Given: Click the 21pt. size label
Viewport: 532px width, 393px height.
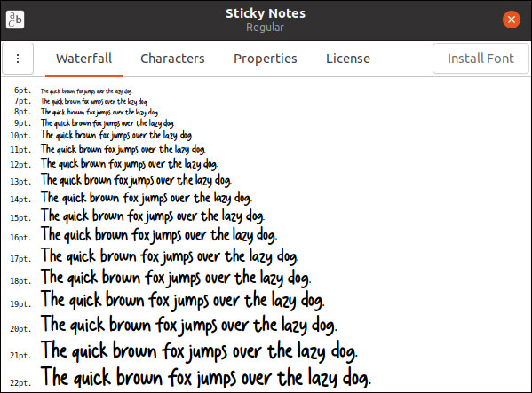Looking at the screenshot, I should pyautogui.click(x=20, y=356).
